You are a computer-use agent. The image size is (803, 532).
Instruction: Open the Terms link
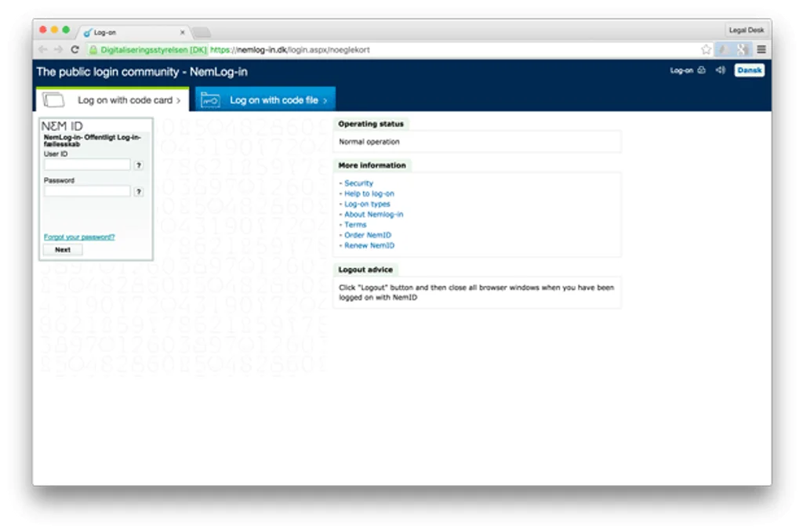pyautogui.click(x=355, y=225)
